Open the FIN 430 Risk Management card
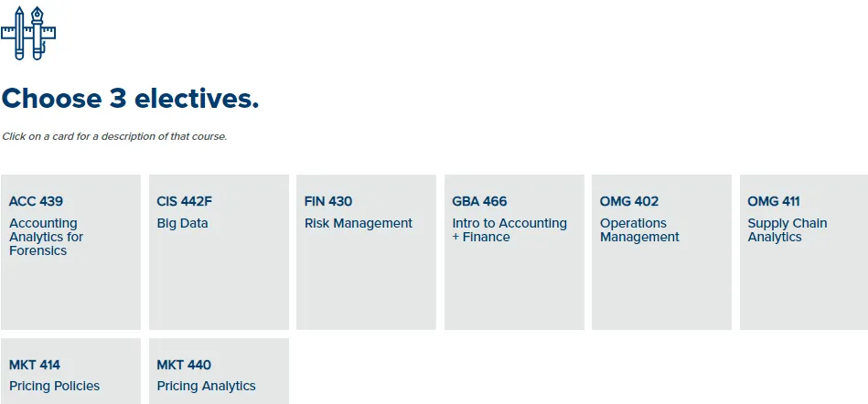The width and height of the screenshot is (868, 404). tap(366, 252)
